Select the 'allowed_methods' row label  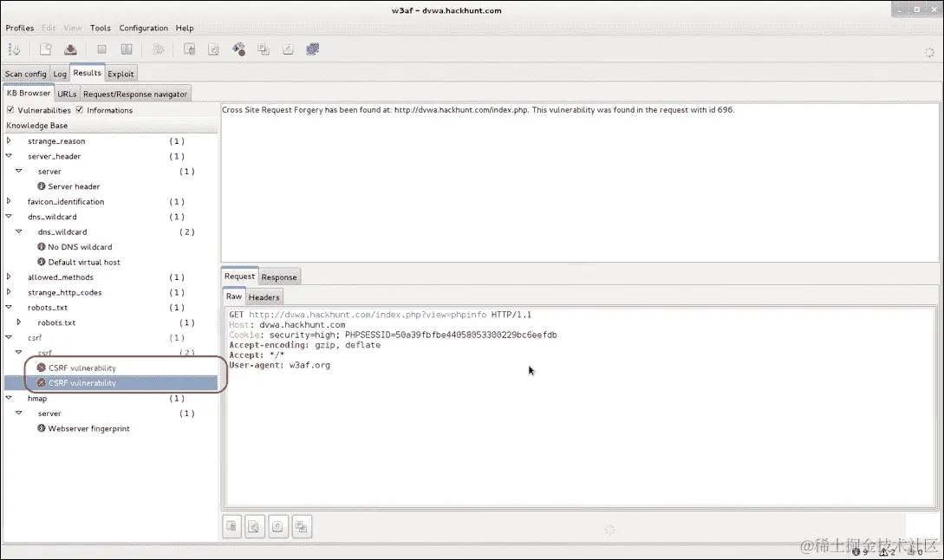coord(60,277)
